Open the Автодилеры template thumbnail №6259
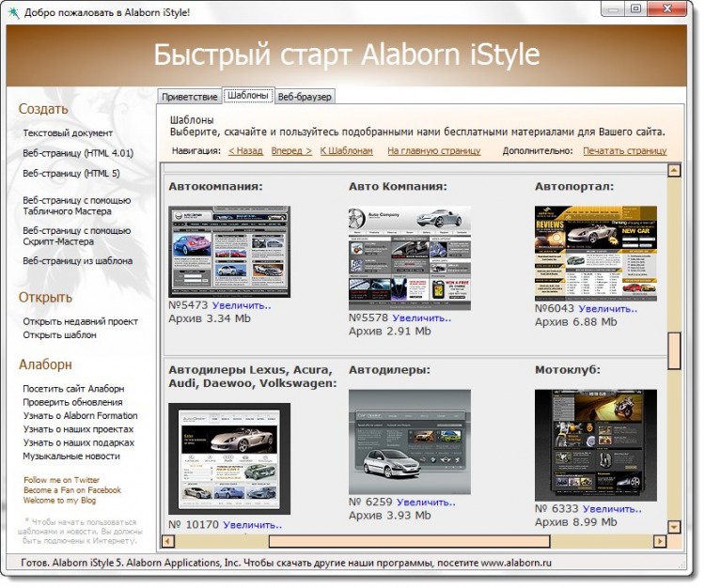This screenshot has height=588, width=705. coord(410,442)
